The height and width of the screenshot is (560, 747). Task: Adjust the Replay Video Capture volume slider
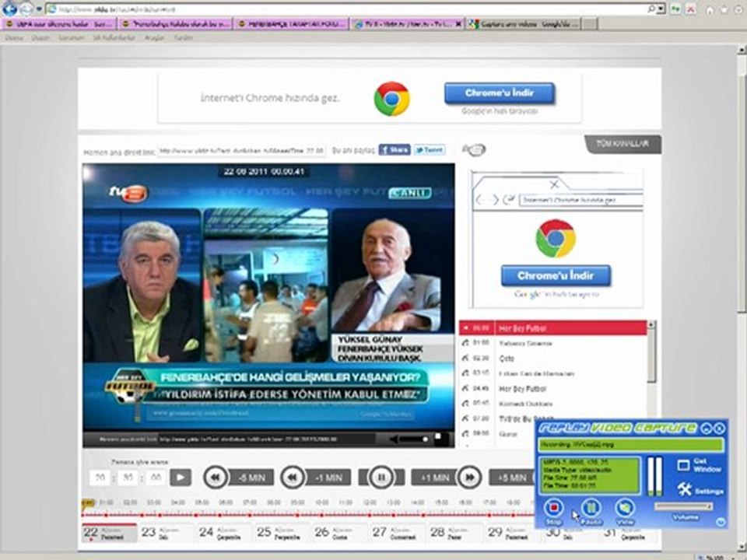coord(683,506)
